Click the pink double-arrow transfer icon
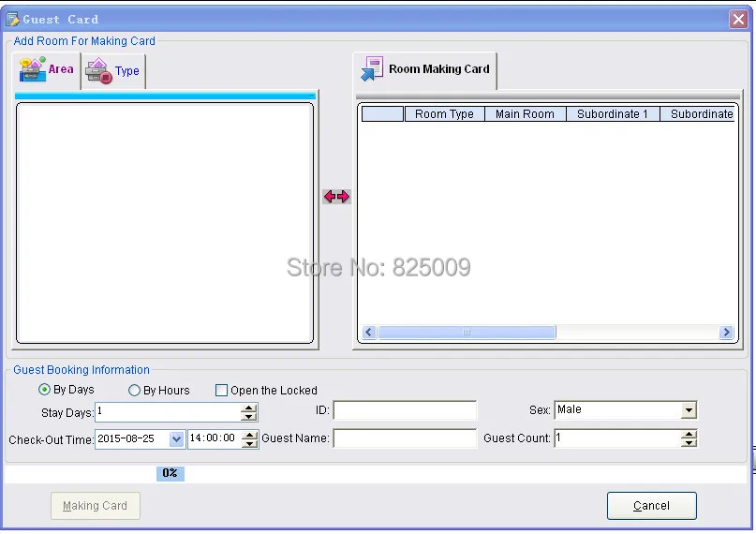This screenshot has width=756, height=534. pos(336,196)
